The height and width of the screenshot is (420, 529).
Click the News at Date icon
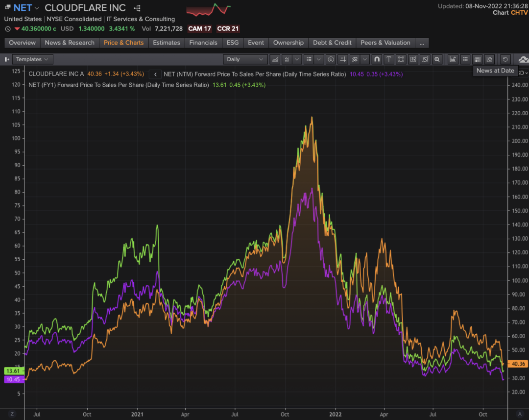point(478,59)
